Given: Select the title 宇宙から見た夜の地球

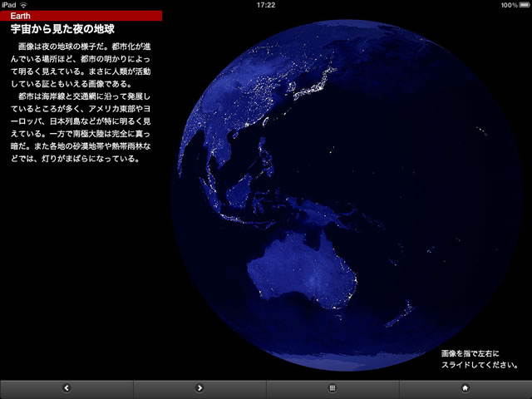Looking at the screenshot, I should point(62,29).
